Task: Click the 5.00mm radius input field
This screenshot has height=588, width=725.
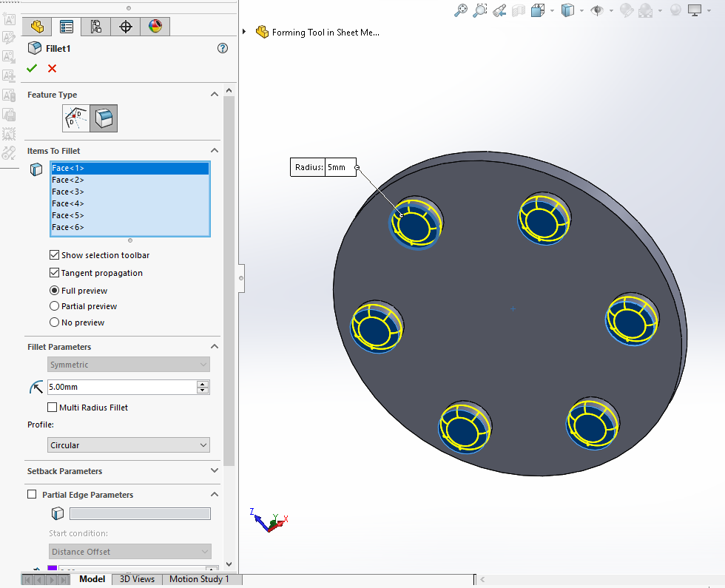Action: 121,387
